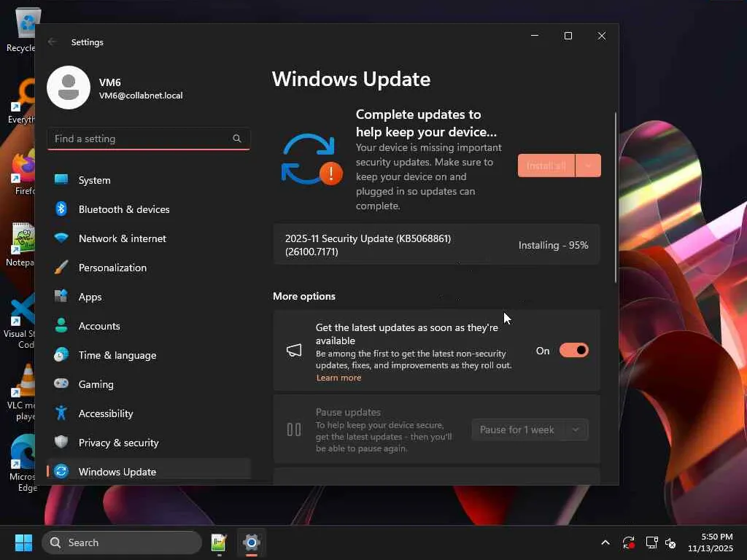Show hidden icons tray chevron
The height and width of the screenshot is (560, 747).
pos(605,542)
